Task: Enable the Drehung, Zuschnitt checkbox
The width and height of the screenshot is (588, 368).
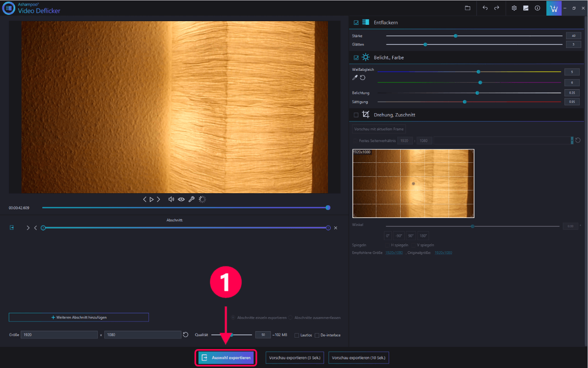Action: click(356, 115)
